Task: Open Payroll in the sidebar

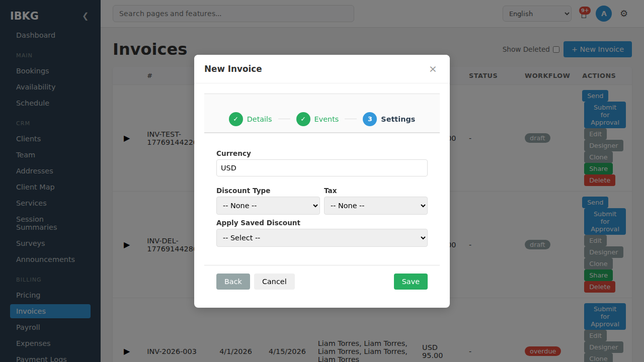Action: [x=50, y=327]
